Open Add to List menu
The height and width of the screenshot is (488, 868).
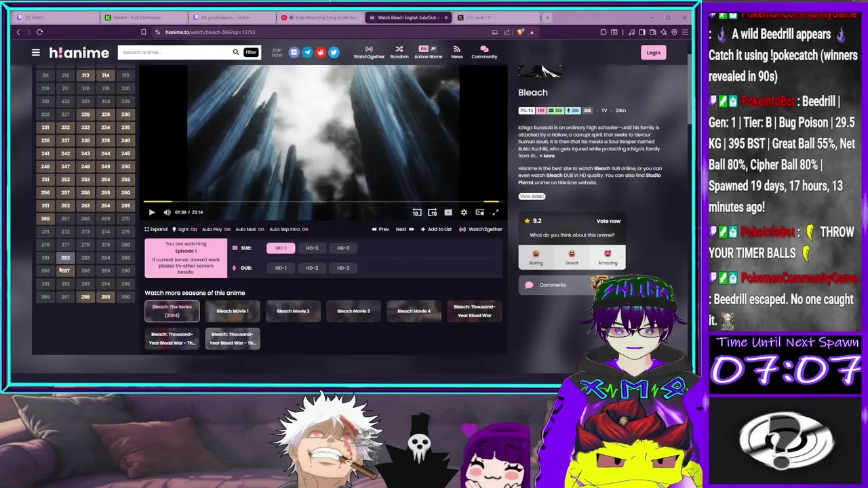(x=436, y=229)
